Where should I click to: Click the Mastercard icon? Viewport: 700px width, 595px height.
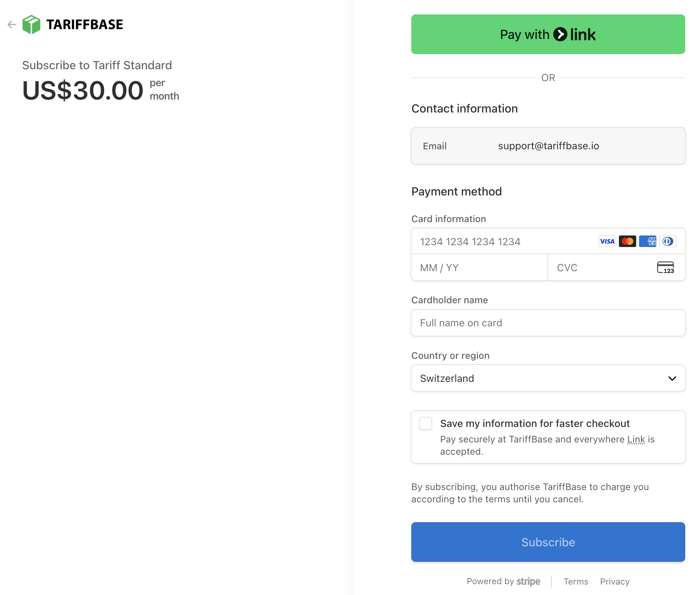(x=627, y=241)
